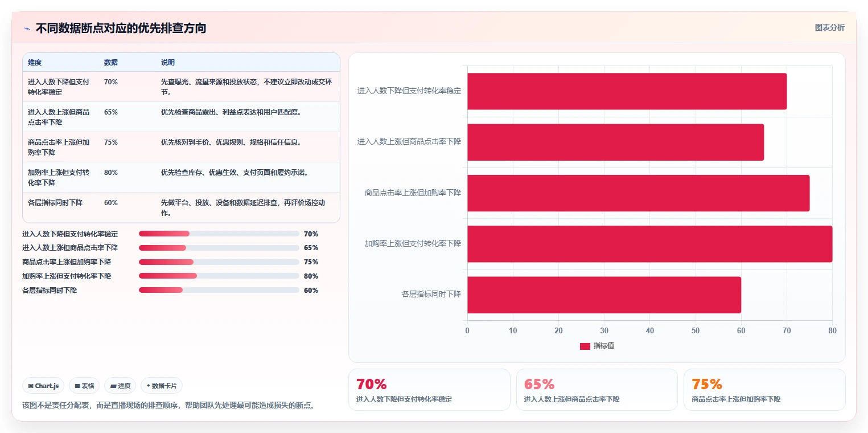Select the 进度 tag chip
The image size is (868, 433).
121,386
